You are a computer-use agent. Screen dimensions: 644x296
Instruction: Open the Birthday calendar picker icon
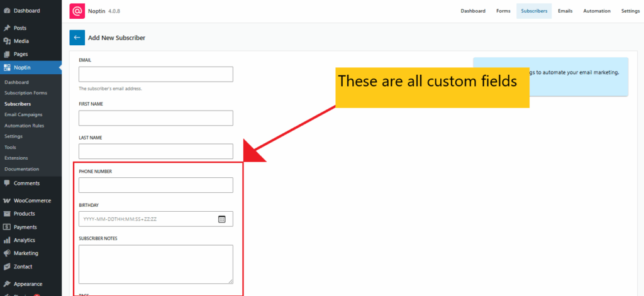(222, 219)
